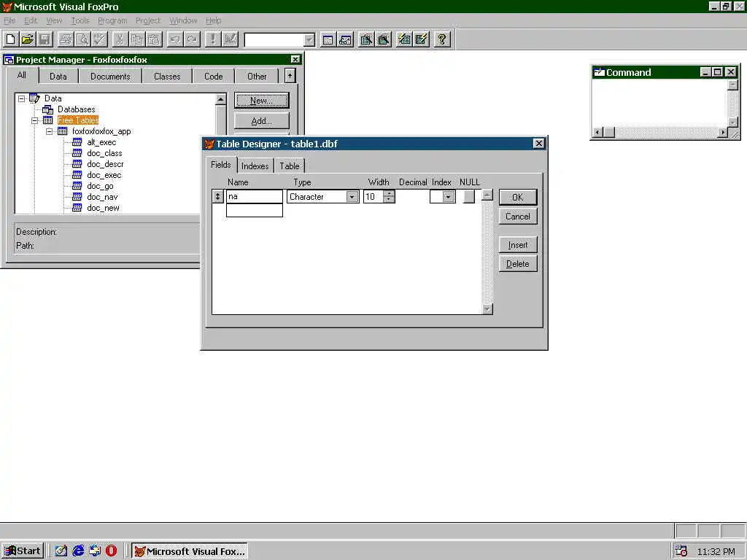Click the field mover handle beside na
Viewport: 747px width, 560px height.
(217, 196)
